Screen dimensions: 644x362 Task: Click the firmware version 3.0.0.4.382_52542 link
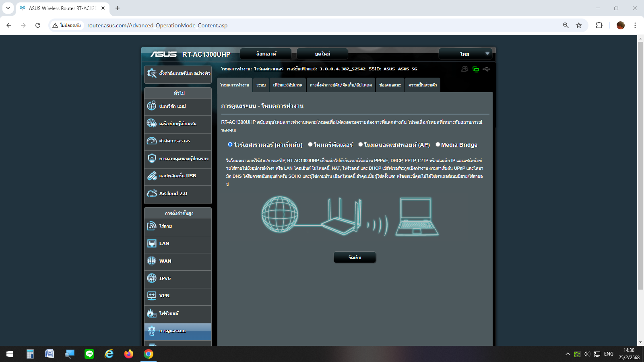pos(342,69)
